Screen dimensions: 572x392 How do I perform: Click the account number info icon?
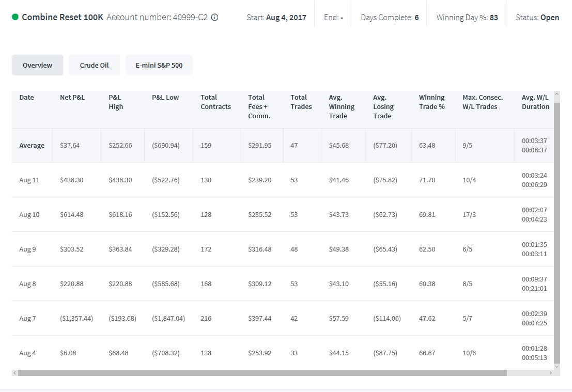tap(215, 17)
